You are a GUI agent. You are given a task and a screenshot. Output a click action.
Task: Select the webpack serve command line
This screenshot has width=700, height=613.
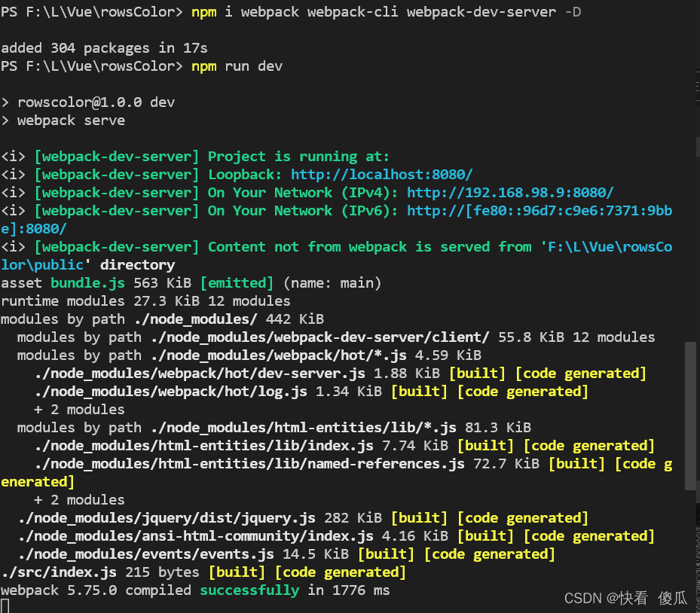(x=72, y=120)
